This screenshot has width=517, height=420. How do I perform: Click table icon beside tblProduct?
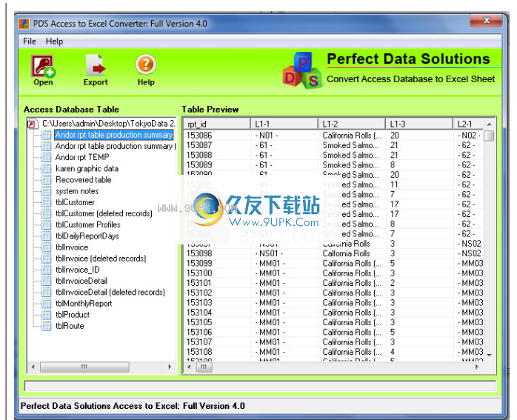click(x=47, y=314)
